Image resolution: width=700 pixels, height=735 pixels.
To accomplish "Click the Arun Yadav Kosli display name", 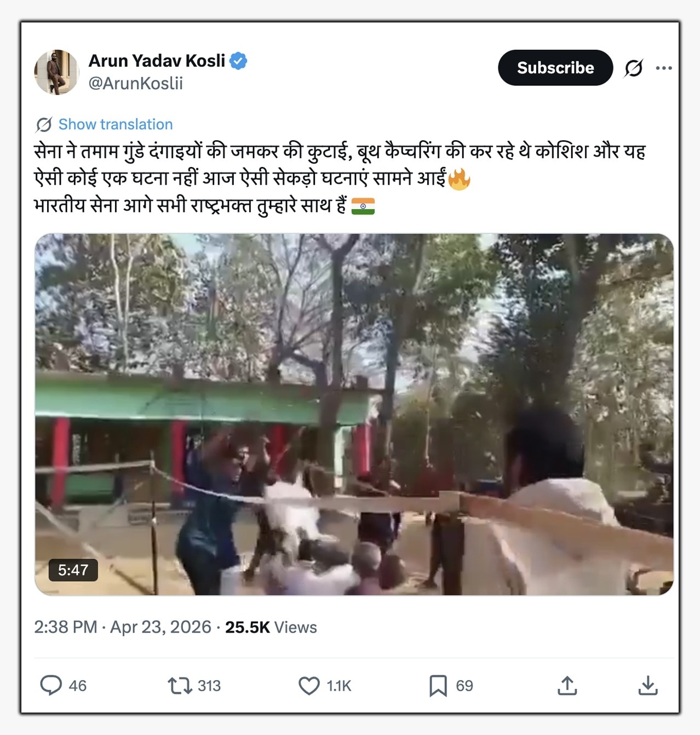I will coord(157,61).
